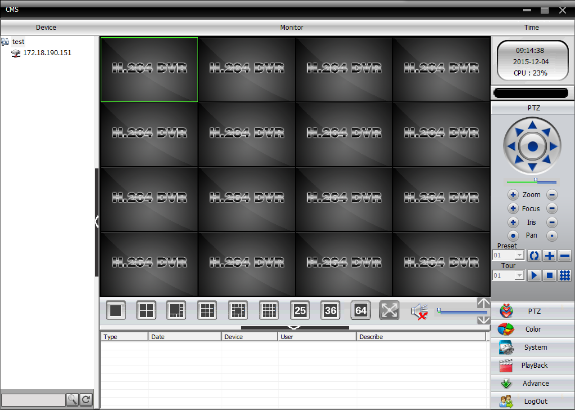This screenshot has width=576, height=410.
Task: Click the Zoom plus button
Action: pyautogui.click(x=513, y=194)
